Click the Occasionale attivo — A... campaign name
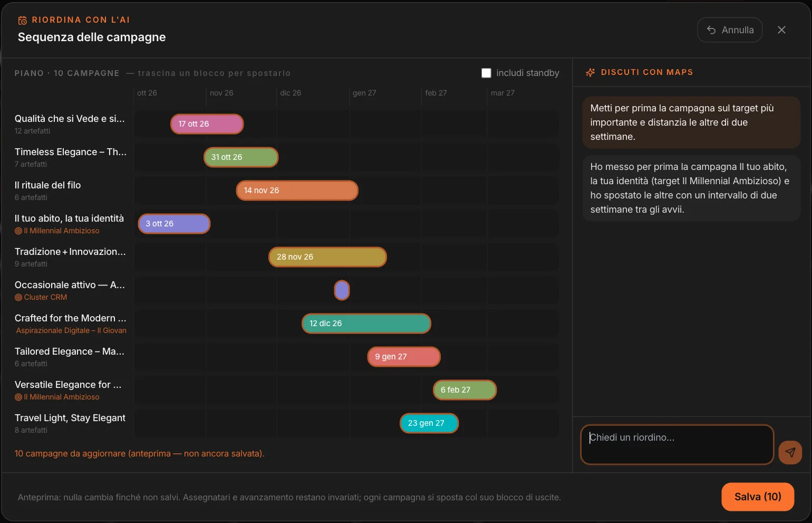The image size is (812, 523). (x=70, y=285)
